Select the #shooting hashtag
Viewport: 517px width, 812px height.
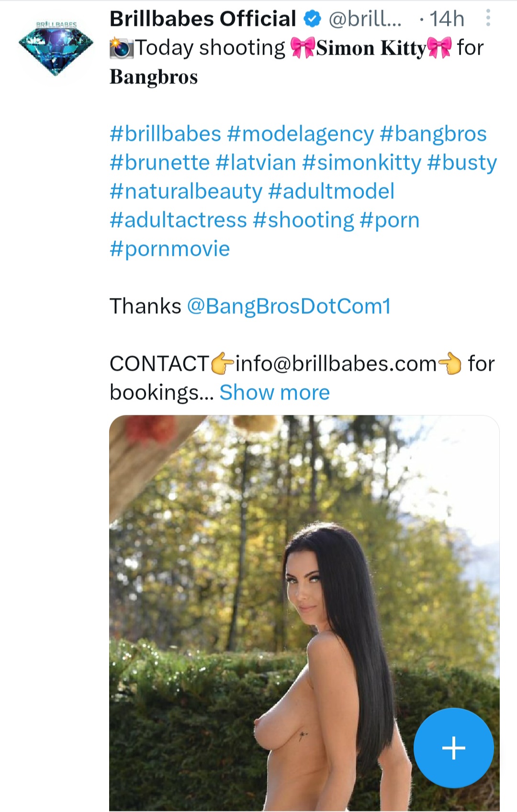tap(303, 220)
